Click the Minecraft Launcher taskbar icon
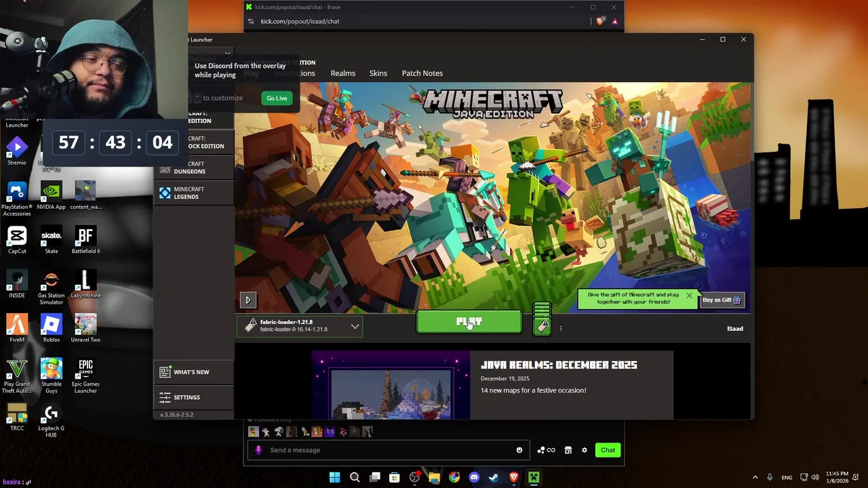 (534, 477)
